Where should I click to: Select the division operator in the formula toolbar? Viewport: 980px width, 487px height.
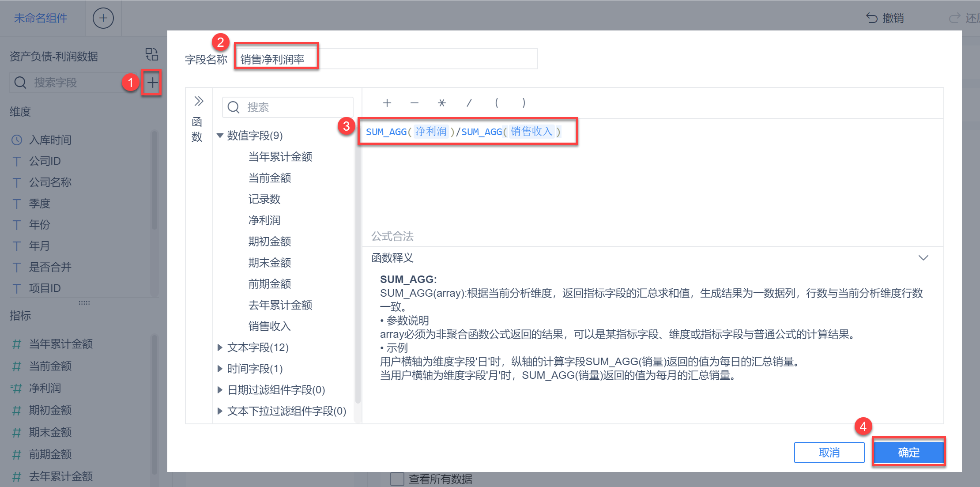pyautogui.click(x=469, y=103)
